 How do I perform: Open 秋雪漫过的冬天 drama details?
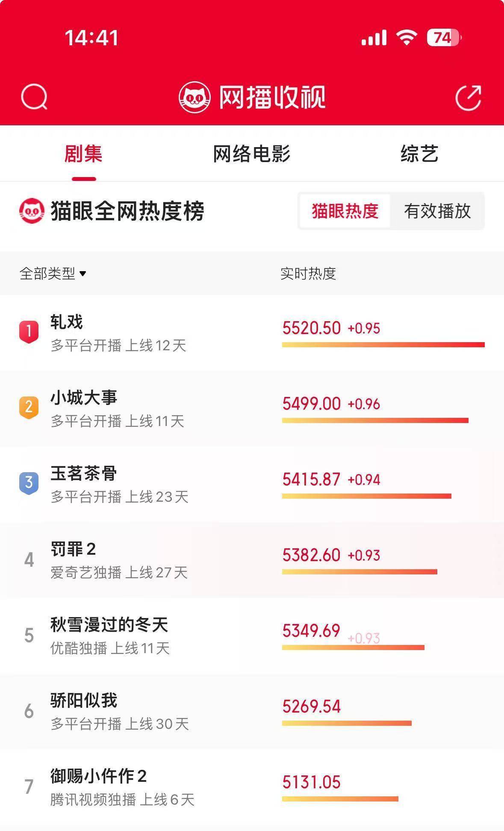pyautogui.click(x=109, y=625)
